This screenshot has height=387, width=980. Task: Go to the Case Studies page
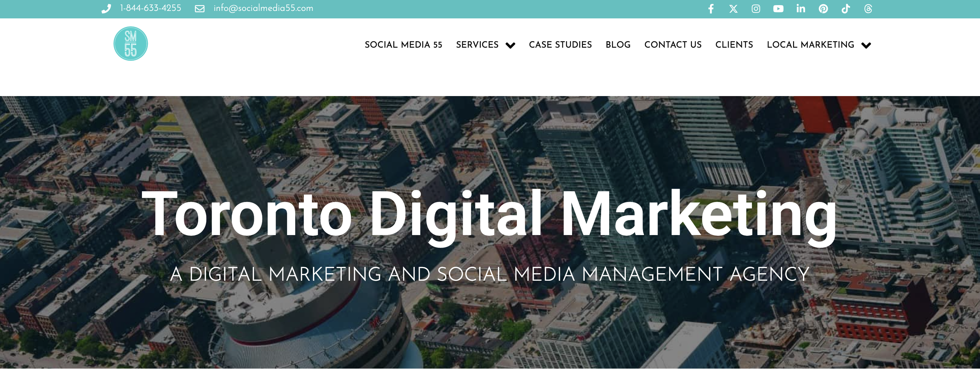(x=560, y=45)
